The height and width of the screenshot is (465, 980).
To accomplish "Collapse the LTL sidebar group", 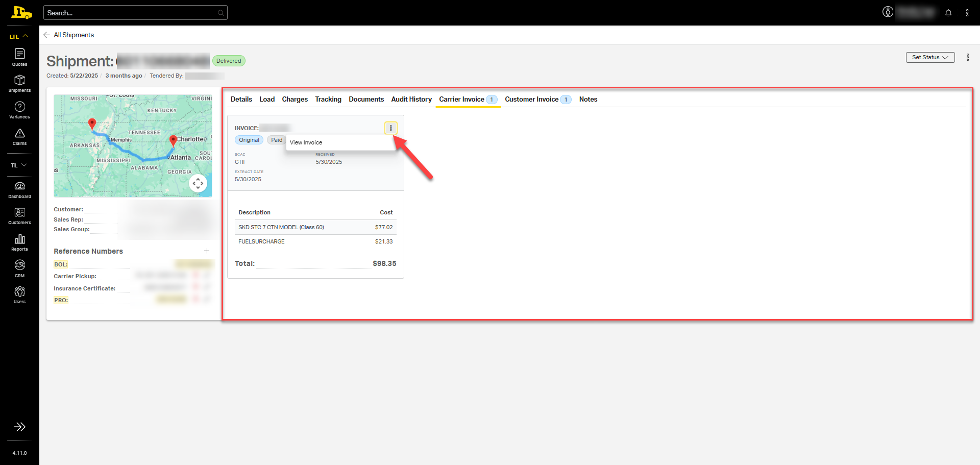I will [19, 36].
